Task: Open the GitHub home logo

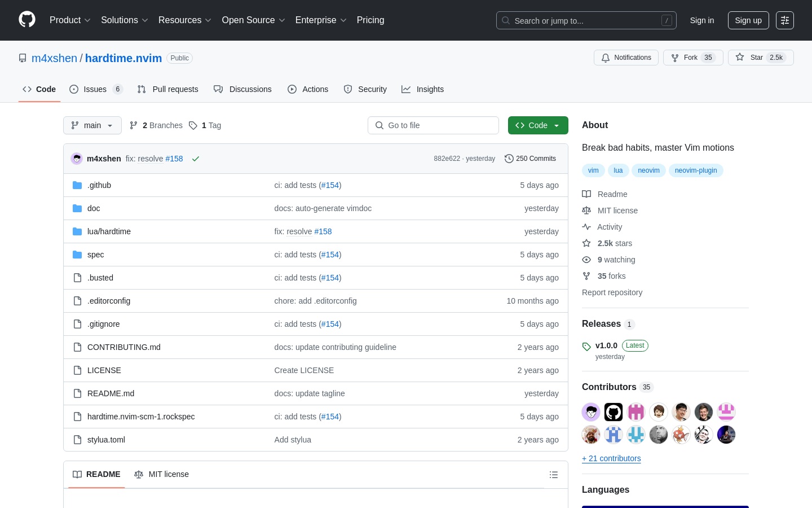Action: pos(27,20)
